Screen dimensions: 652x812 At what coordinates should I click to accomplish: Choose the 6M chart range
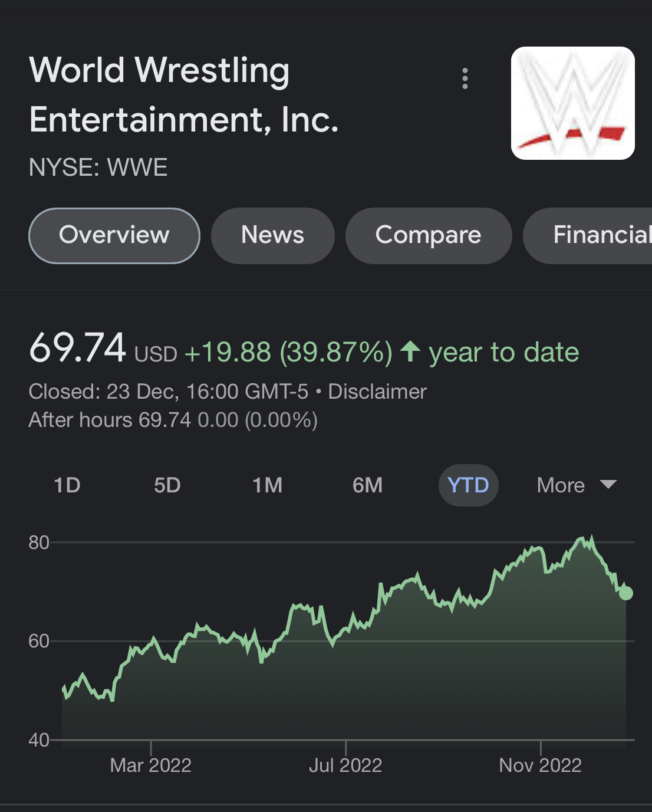pos(368,485)
